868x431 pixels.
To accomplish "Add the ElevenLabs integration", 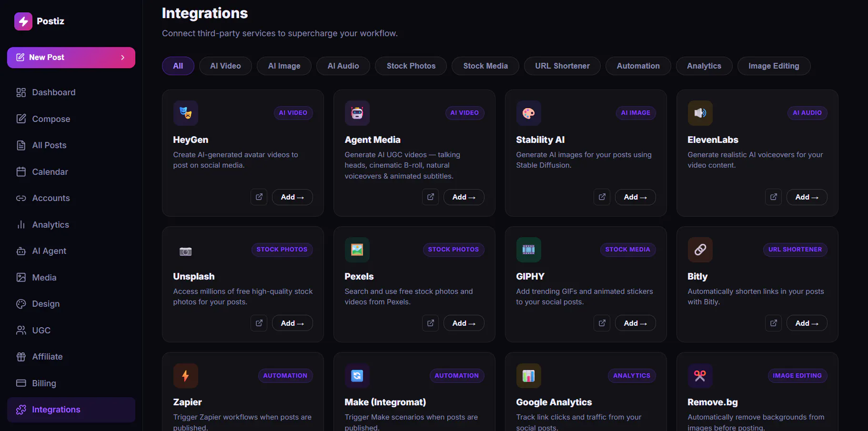I will (x=807, y=197).
